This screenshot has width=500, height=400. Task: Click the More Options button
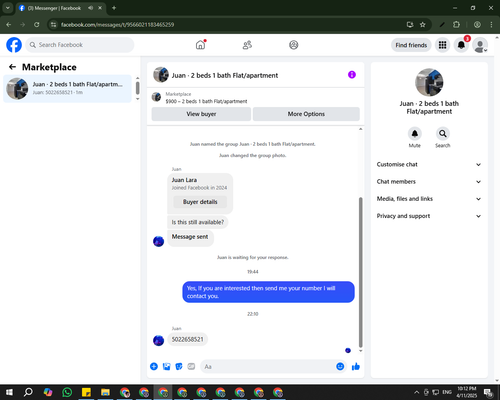pos(306,114)
